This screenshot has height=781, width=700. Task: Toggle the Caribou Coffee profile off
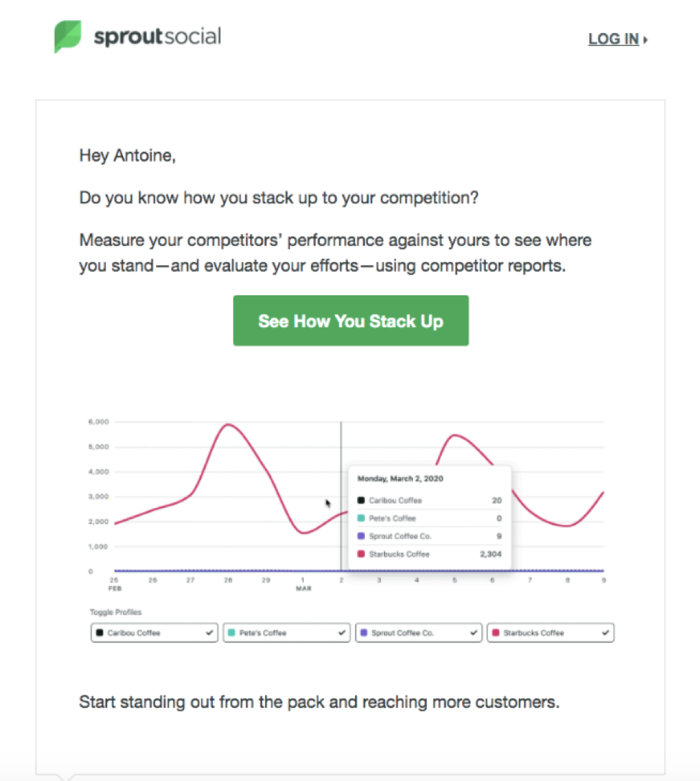(154, 633)
